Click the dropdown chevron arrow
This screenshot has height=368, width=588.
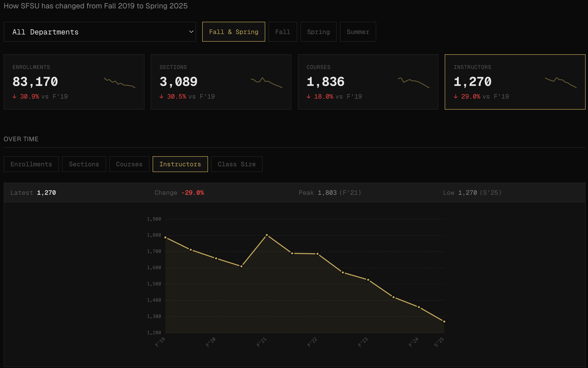coord(191,32)
